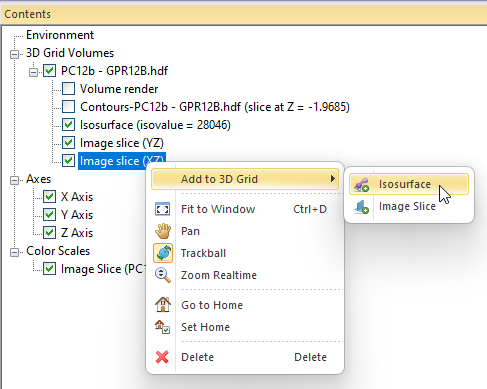Screen dimensions: 487x389
Task: Enable the Volume render checkbox
Action: click(69, 89)
